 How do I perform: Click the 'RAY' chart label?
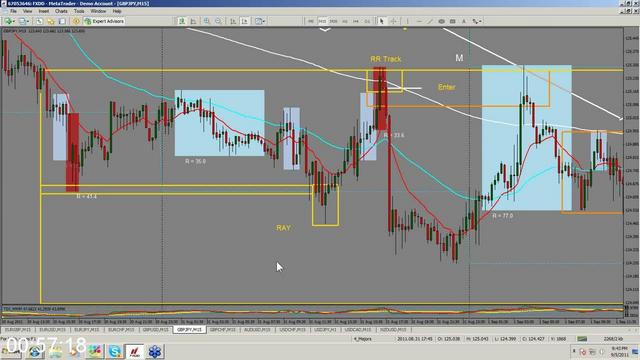(x=283, y=228)
